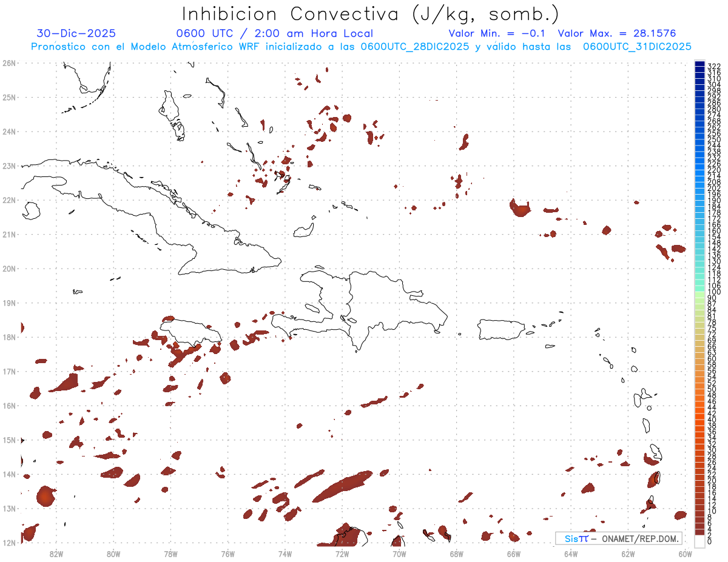Screen dimensions: 728x562
Task: Select the "Valor Max. = 28.1576" text
Action: coord(617,33)
